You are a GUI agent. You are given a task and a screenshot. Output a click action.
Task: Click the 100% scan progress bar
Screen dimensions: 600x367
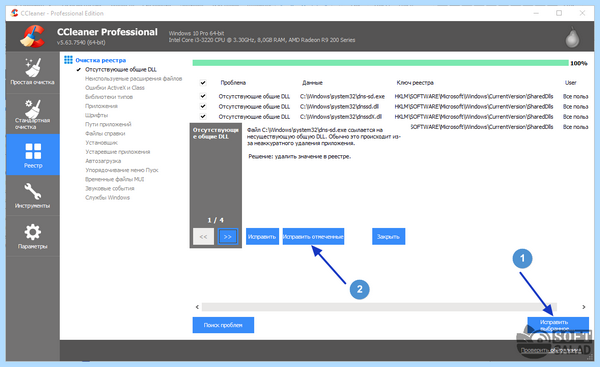pos(380,63)
